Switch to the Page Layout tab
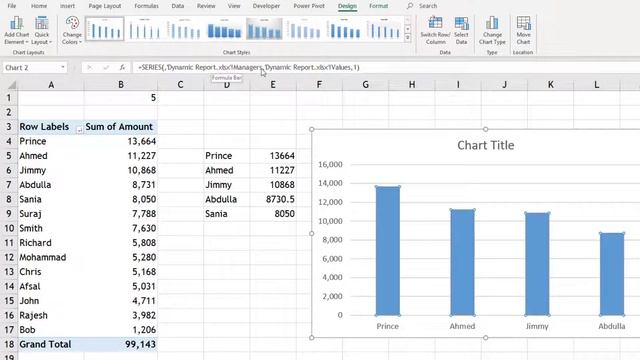Viewport: 640px width, 360px height. coord(105,6)
